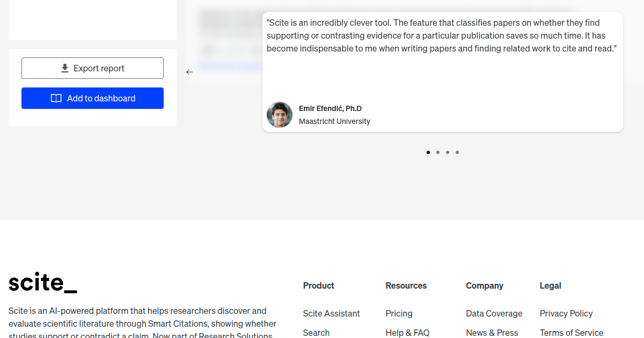Click the book icon in Add to dashboard
Screen dimensions: 644x338
coord(56,98)
